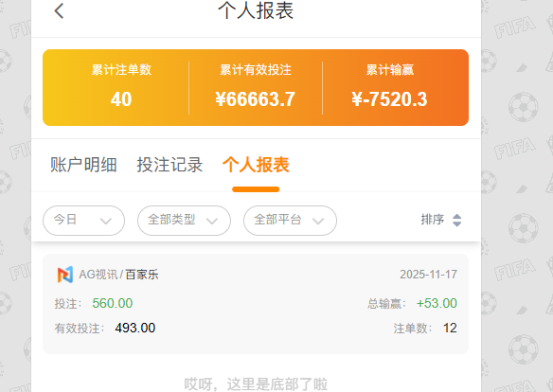Open the 全部平台 platform dropdown
553x392 pixels.
coord(290,221)
